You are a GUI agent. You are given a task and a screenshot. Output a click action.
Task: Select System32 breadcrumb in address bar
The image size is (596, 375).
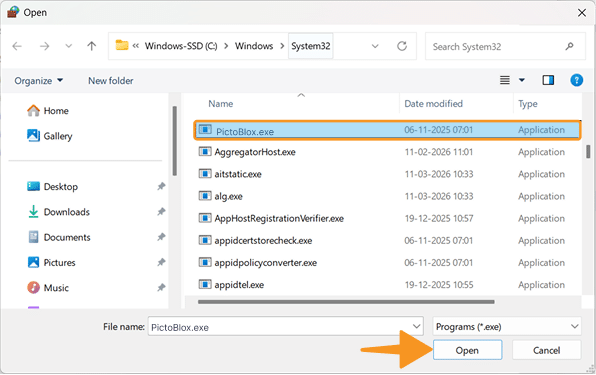click(x=311, y=46)
